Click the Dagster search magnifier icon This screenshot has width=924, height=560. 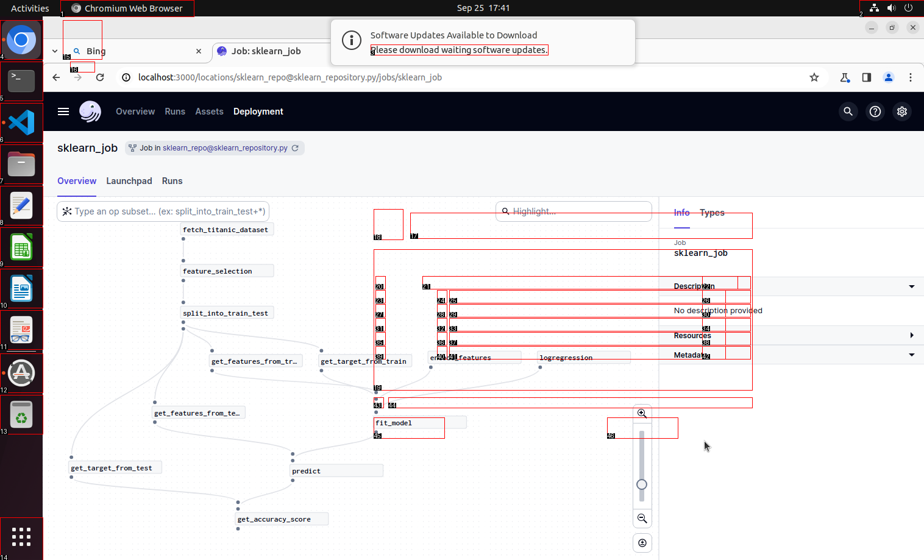click(x=848, y=112)
